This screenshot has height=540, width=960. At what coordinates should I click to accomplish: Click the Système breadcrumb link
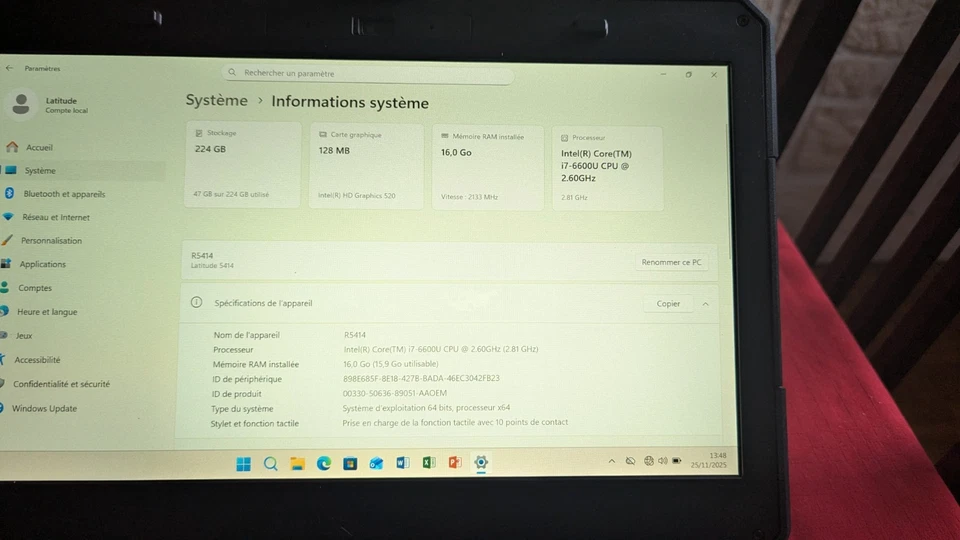click(217, 100)
